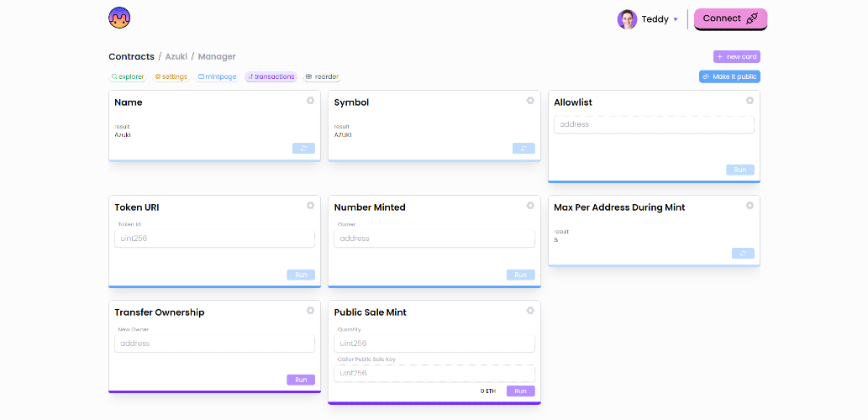Click the Connect wallet button
The width and height of the screenshot is (868, 420).
click(730, 18)
